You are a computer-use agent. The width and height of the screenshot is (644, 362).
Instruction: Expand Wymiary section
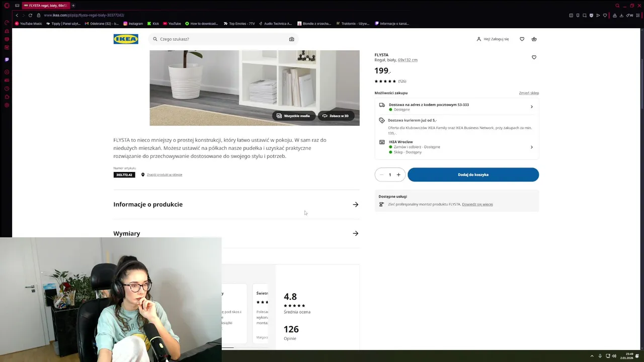(236, 233)
